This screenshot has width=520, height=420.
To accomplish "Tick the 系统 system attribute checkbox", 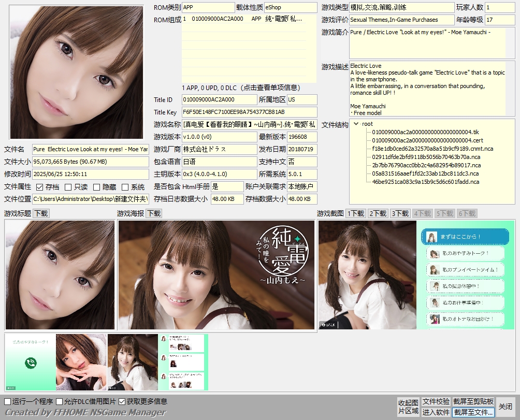I will point(125,187).
